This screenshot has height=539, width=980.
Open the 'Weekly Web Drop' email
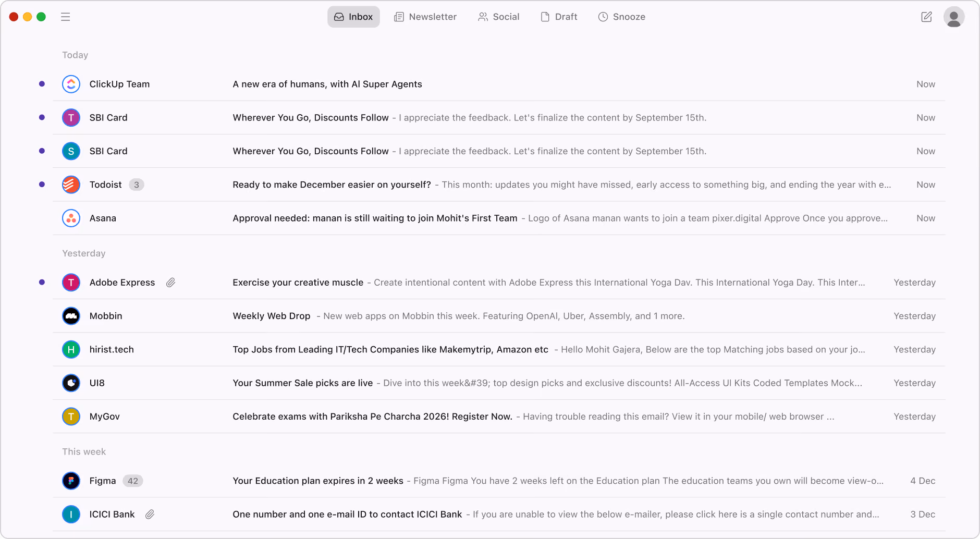(x=272, y=316)
